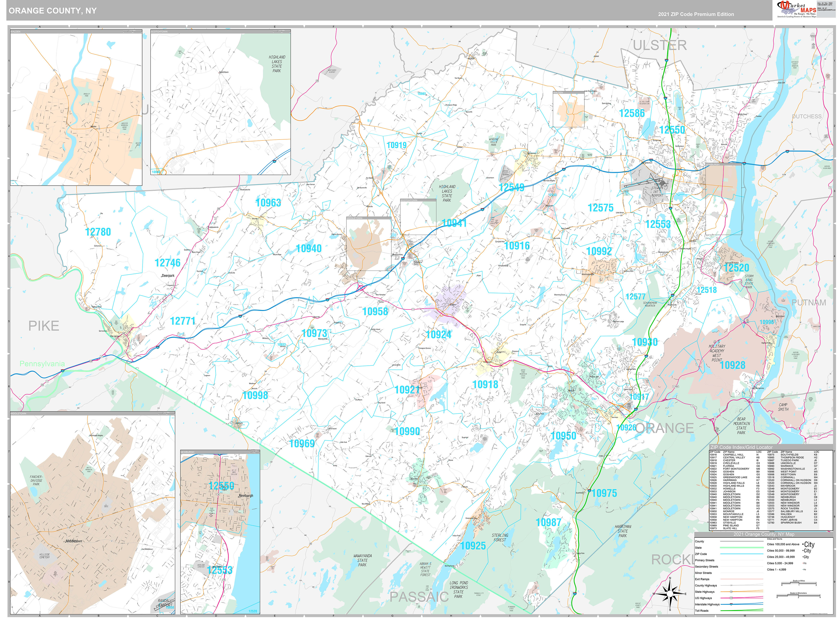Click ZIP code label 10930
Image resolution: width=840 pixels, height=618 pixels.
click(x=645, y=342)
